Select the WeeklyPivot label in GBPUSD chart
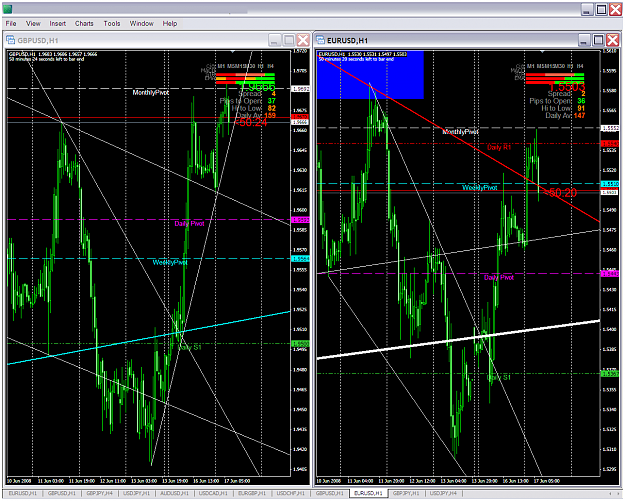The width and height of the screenshot is (625, 501). tap(170, 262)
